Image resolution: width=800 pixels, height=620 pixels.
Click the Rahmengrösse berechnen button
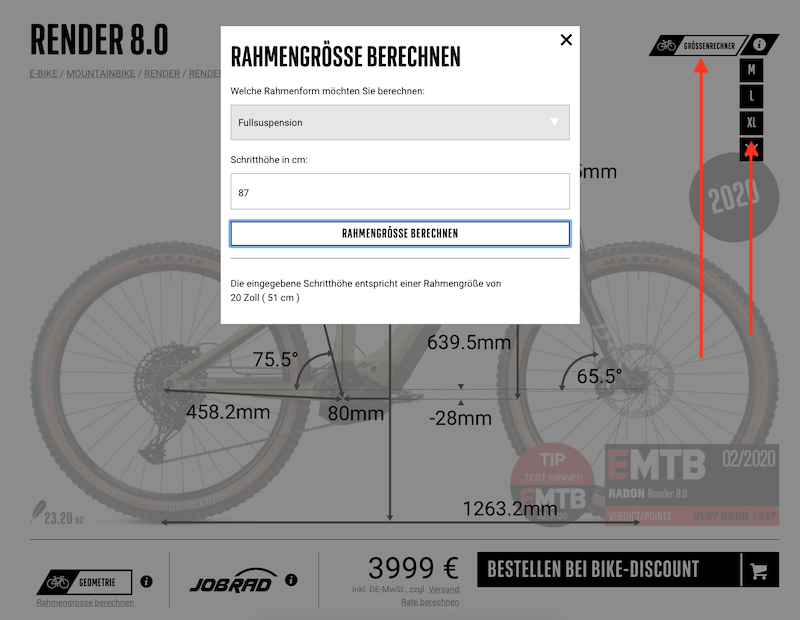click(400, 234)
